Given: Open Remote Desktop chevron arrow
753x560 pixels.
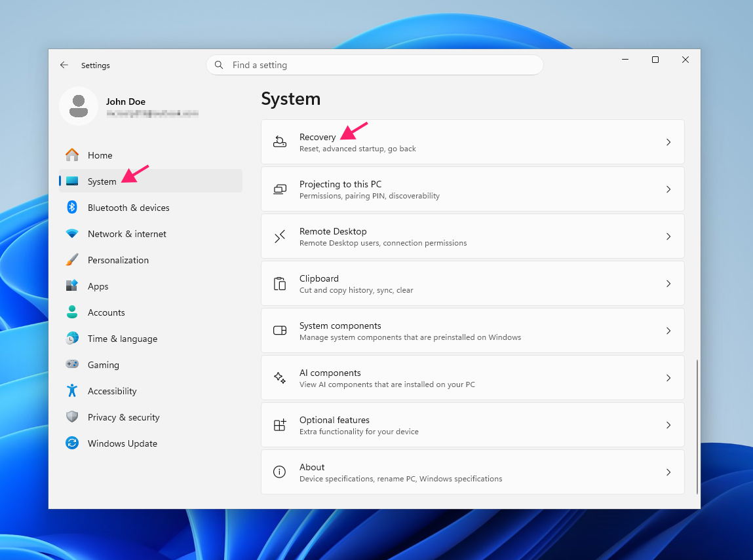Looking at the screenshot, I should coord(668,236).
